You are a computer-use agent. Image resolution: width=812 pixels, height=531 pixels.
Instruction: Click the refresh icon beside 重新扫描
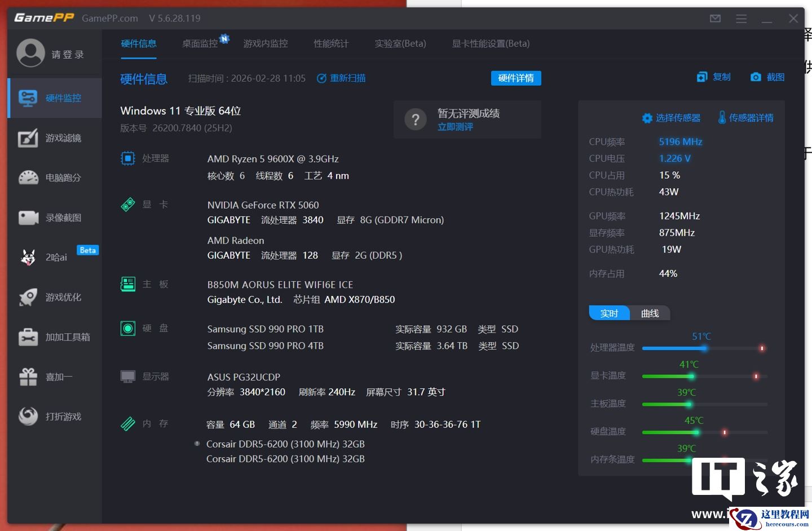(x=321, y=78)
